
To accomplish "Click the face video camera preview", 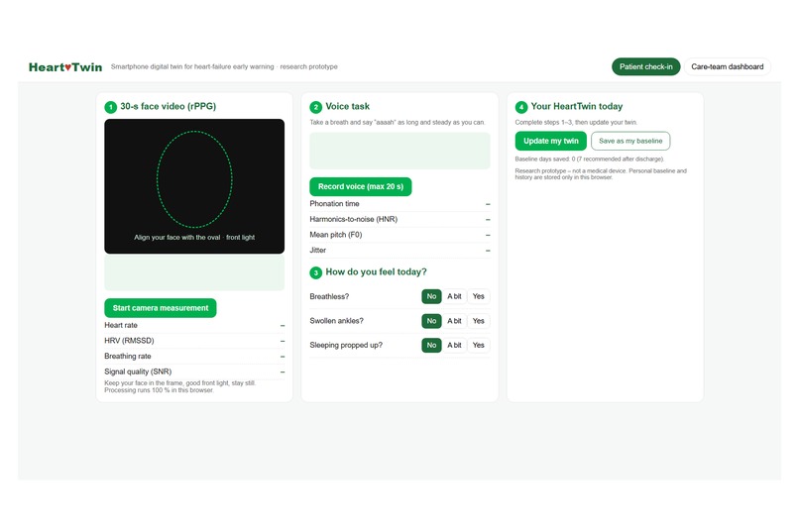I will pyautogui.click(x=194, y=186).
